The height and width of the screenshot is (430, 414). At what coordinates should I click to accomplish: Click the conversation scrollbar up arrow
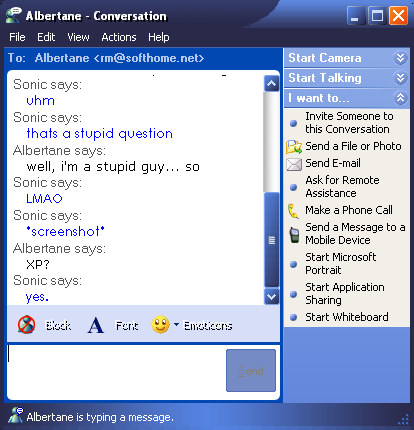coord(271,83)
